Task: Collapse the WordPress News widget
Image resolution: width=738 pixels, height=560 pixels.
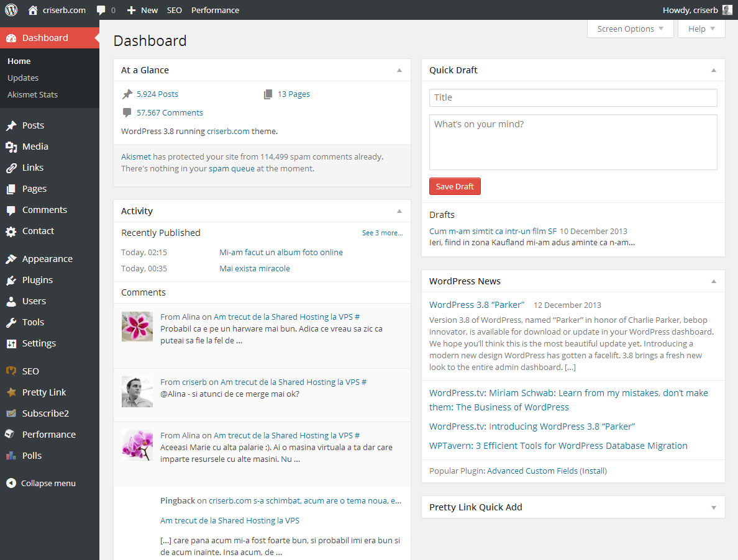Action: click(x=714, y=281)
